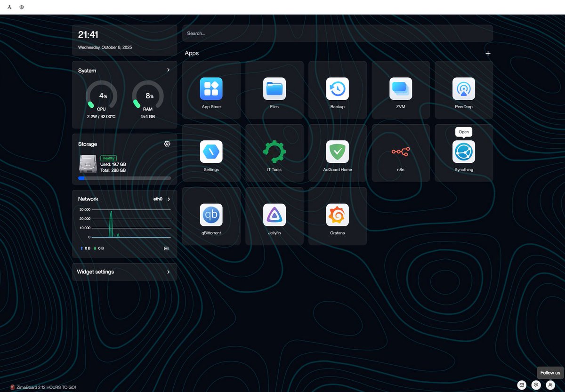Open the ZVM app icon
Image resolution: width=565 pixels, height=392 pixels.
coord(401,89)
